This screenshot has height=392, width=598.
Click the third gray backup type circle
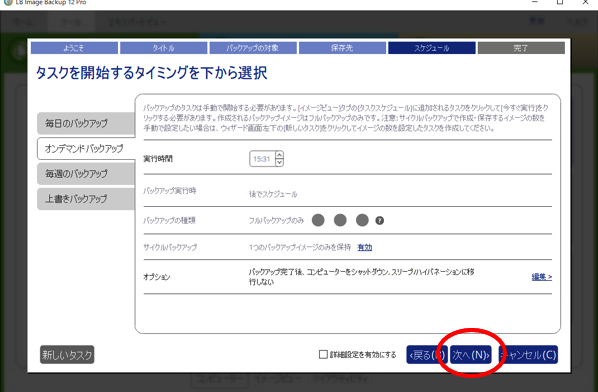point(362,220)
